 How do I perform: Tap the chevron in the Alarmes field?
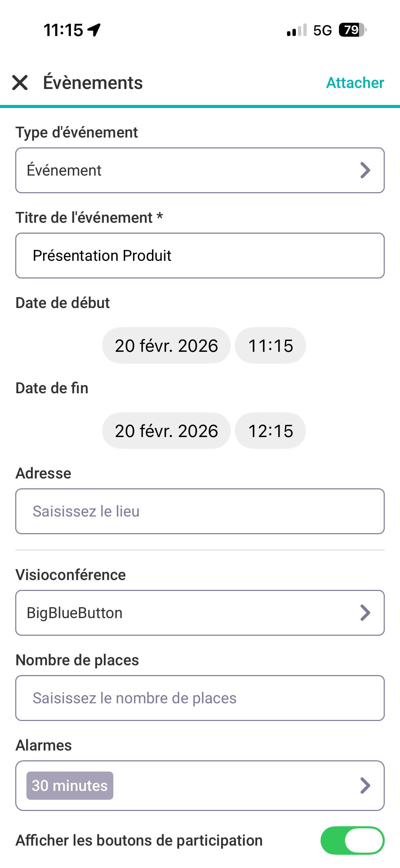(x=365, y=785)
